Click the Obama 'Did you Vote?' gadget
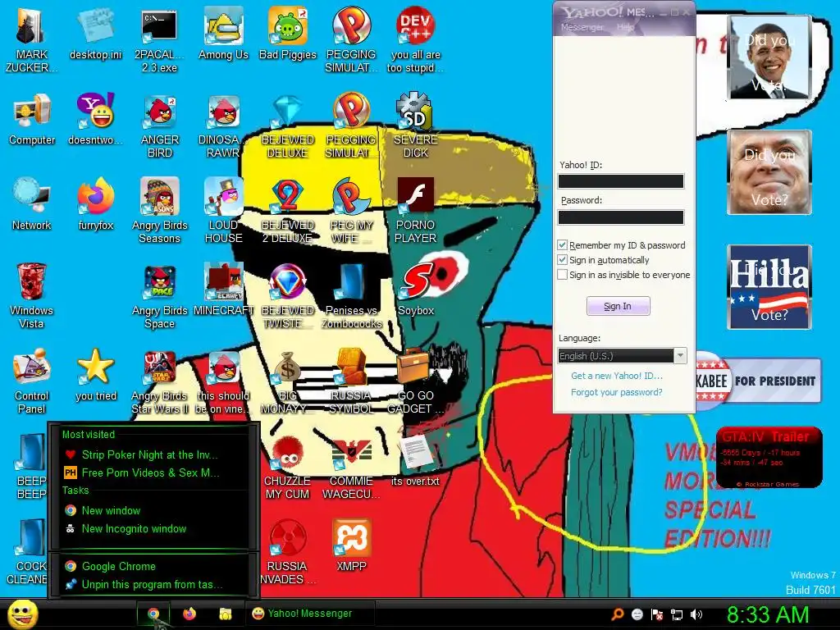 pyautogui.click(x=769, y=57)
